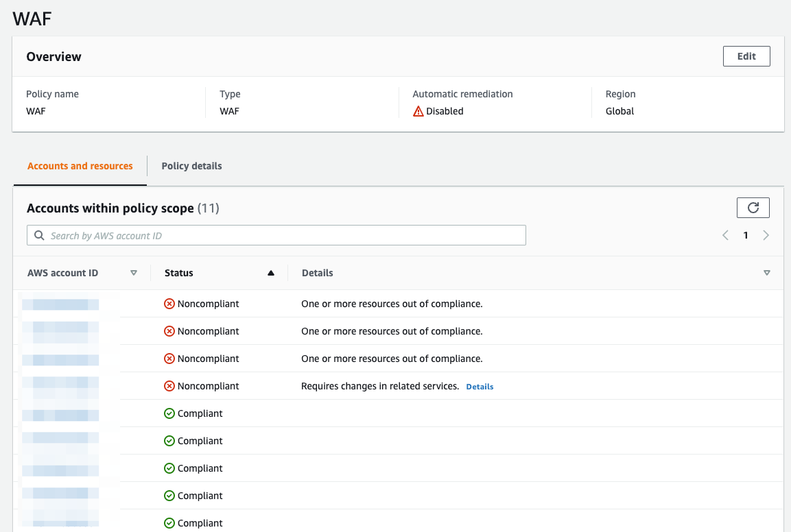The width and height of the screenshot is (791, 532).
Task: Click 'Requires changes in related services.' text
Action: pyautogui.click(x=380, y=386)
